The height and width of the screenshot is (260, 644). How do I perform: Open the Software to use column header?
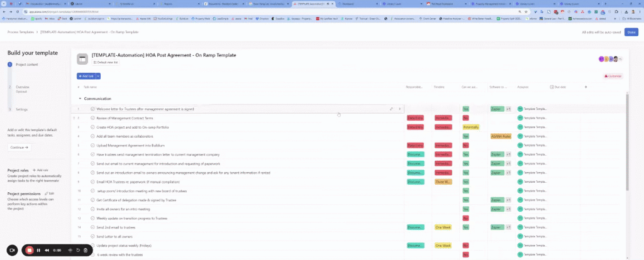point(498,87)
